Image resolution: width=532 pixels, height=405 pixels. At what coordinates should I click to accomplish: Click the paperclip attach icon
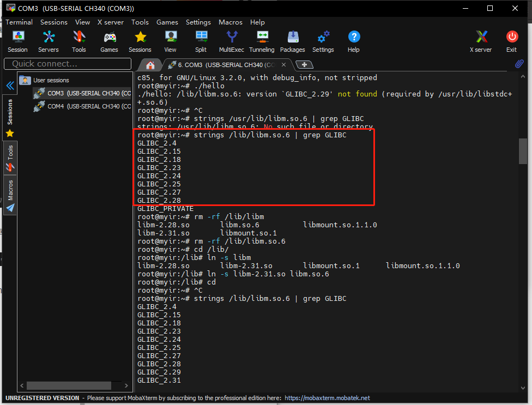pyautogui.click(x=519, y=64)
